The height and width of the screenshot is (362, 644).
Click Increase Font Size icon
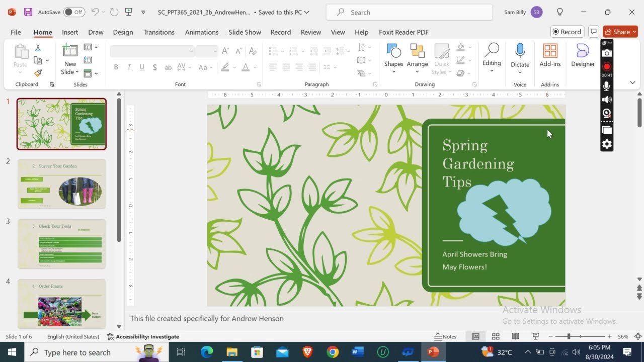(225, 51)
